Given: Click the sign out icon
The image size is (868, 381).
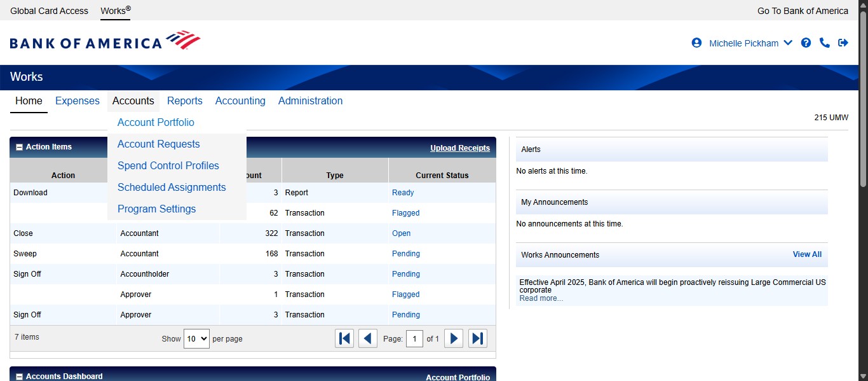Looking at the screenshot, I should (843, 43).
